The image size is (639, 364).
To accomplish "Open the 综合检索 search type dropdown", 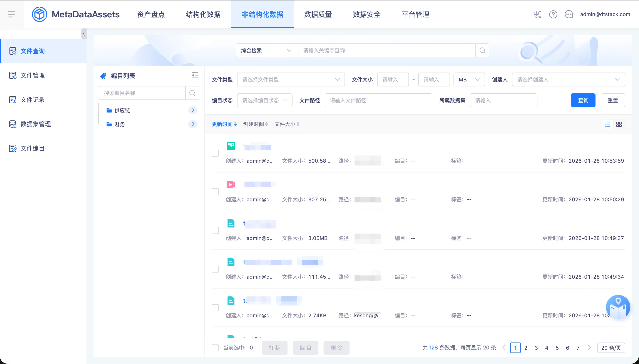I will pyautogui.click(x=267, y=51).
